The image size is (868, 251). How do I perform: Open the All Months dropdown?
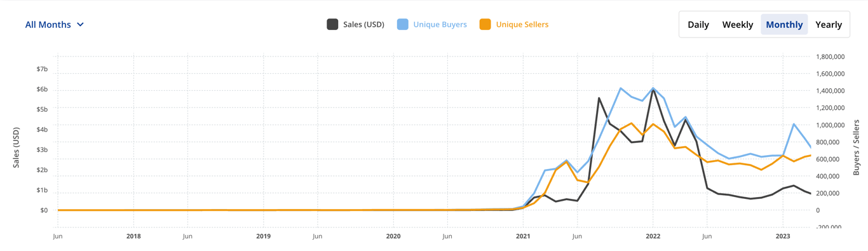tap(55, 25)
